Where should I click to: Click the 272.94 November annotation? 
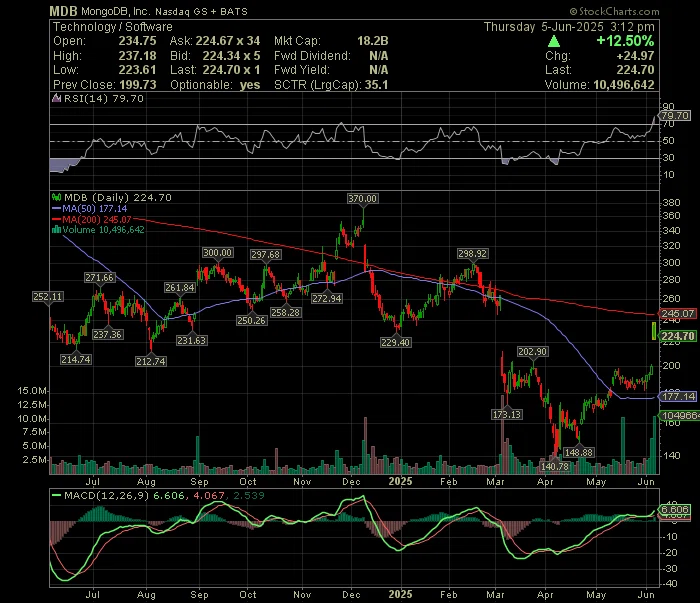[327, 298]
